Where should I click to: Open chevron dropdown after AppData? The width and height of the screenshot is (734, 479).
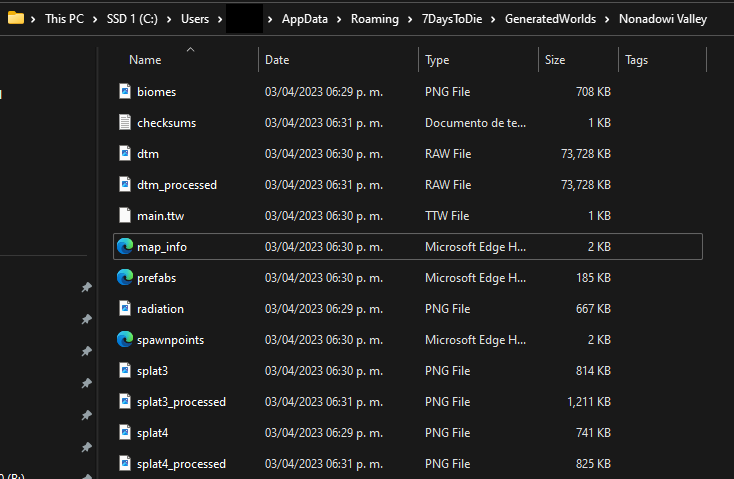coord(339,19)
